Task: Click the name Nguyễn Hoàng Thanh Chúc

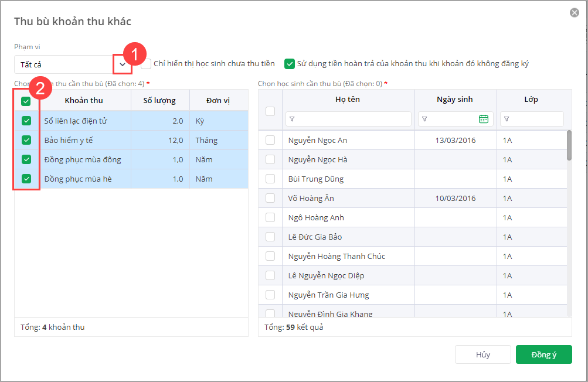Action: point(337,256)
